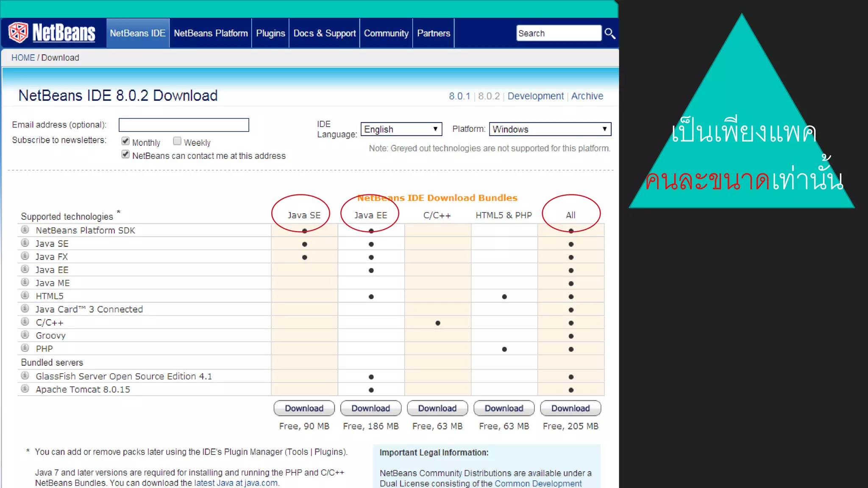Click info icon beside Groovy

point(25,335)
